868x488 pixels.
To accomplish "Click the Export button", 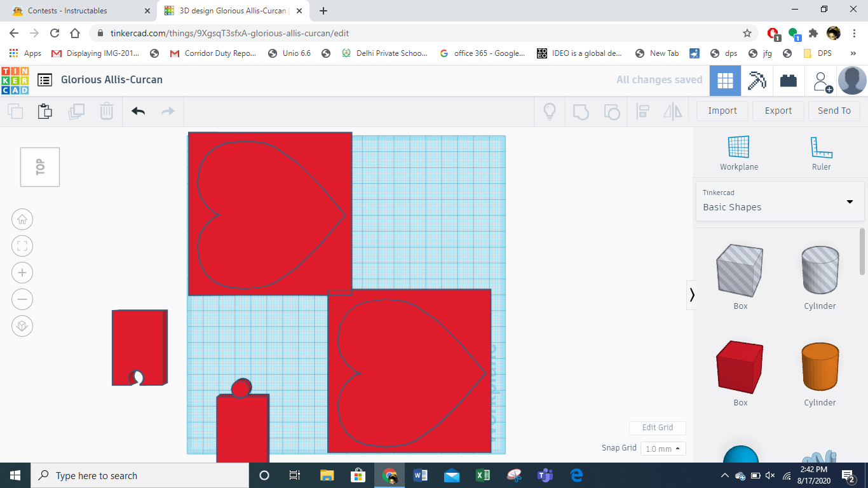I will [778, 111].
